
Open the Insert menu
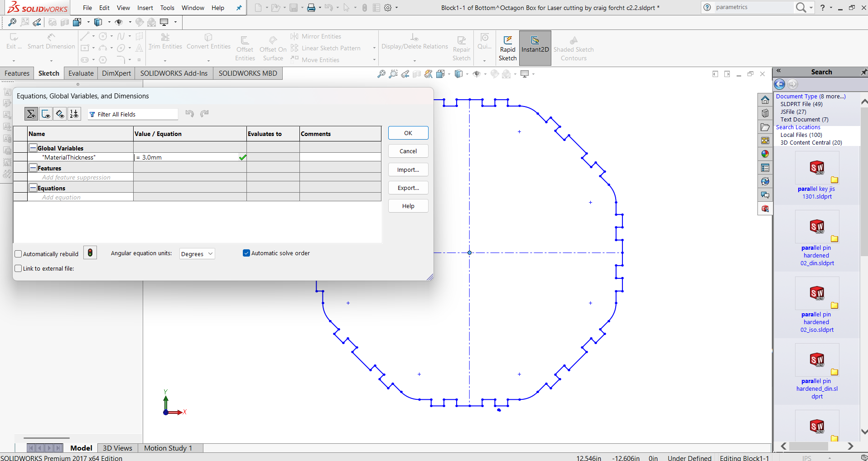pyautogui.click(x=145, y=8)
